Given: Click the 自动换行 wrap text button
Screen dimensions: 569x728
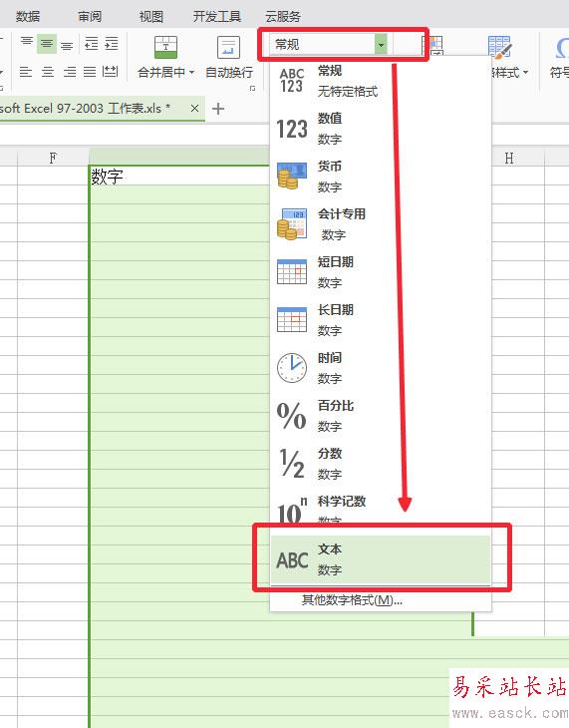Looking at the screenshot, I should (229, 57).
